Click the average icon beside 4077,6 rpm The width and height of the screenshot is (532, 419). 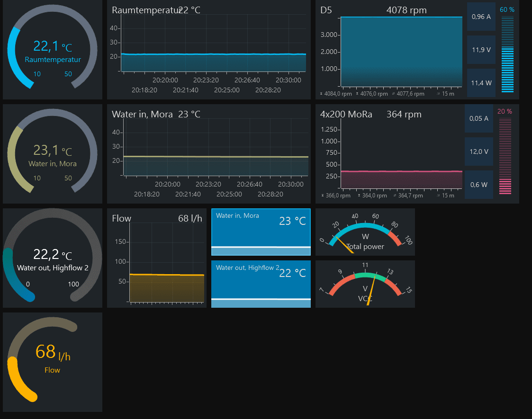[394, 94]
